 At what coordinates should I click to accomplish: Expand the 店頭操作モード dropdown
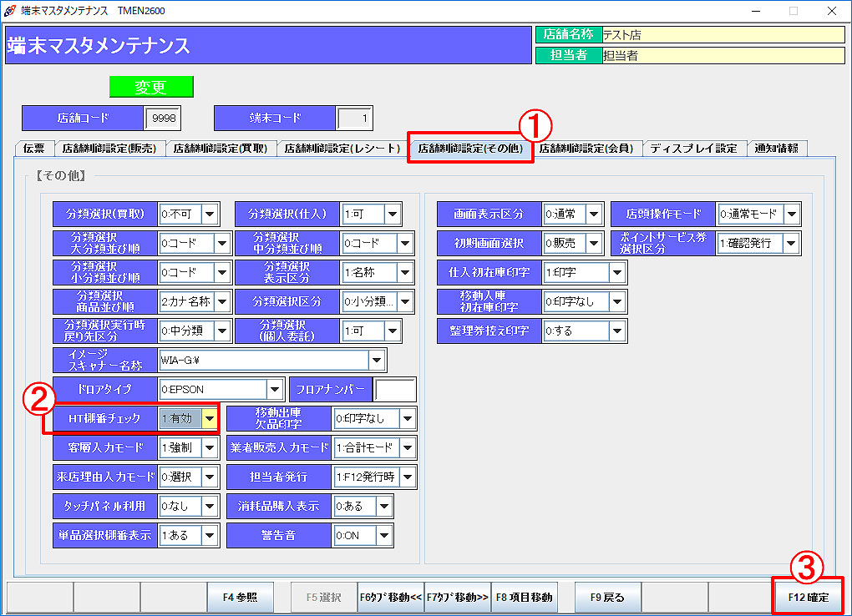pyautogui.click(x=791, y=215)
